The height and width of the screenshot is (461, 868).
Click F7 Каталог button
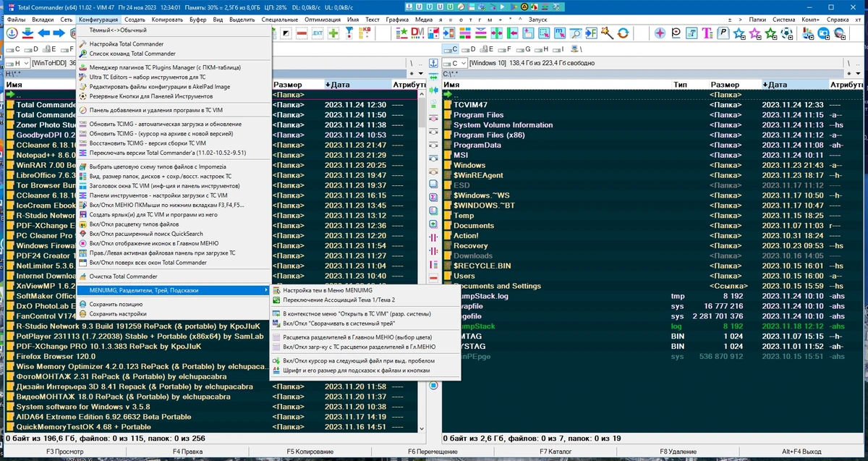click(x=555, y=452)
